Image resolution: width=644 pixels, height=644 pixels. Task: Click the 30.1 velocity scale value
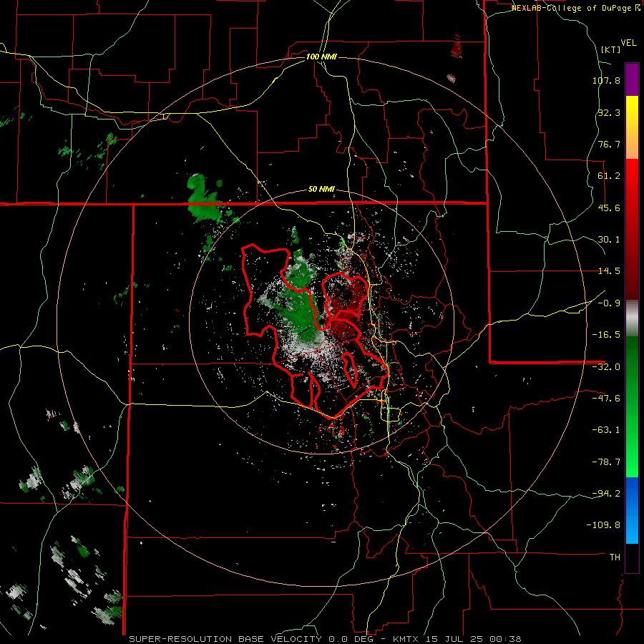pyautogui.click(x=609, y=240)
